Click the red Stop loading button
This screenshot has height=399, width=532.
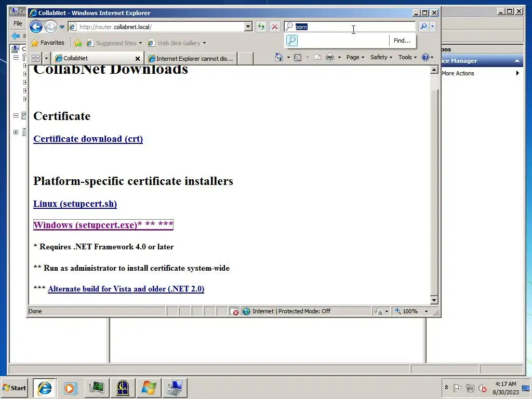click(x=275, y=26)
